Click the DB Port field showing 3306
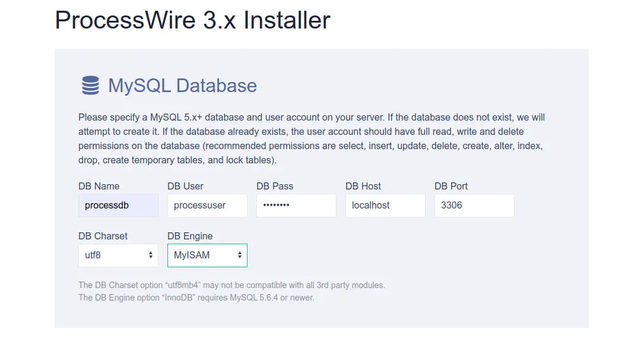The height and width of the screenshot is (338, 644). click(x=474, y=206)
